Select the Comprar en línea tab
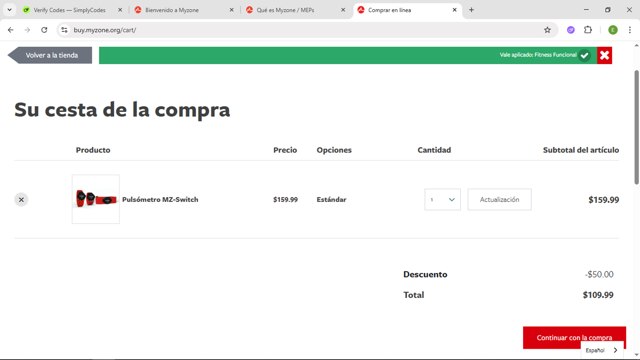Image resolution: width=640 pixels, height=360 pixels. (x=389, y=10)
